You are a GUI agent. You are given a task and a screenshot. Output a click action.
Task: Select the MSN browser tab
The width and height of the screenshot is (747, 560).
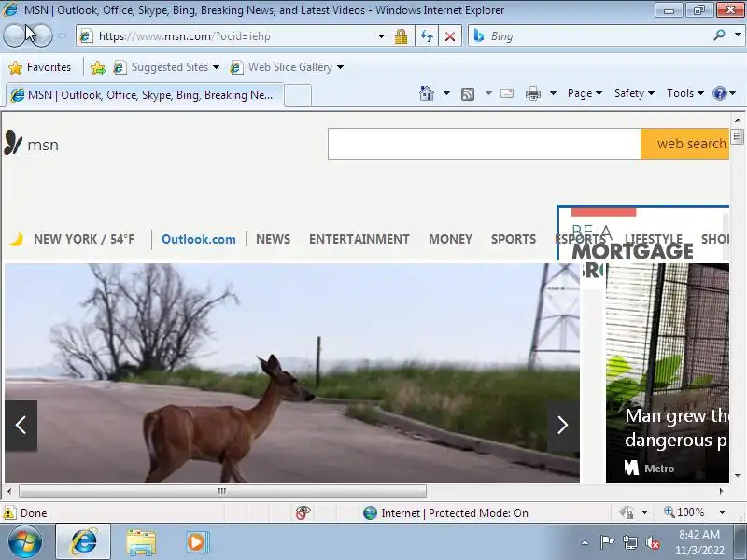point(145,95)
